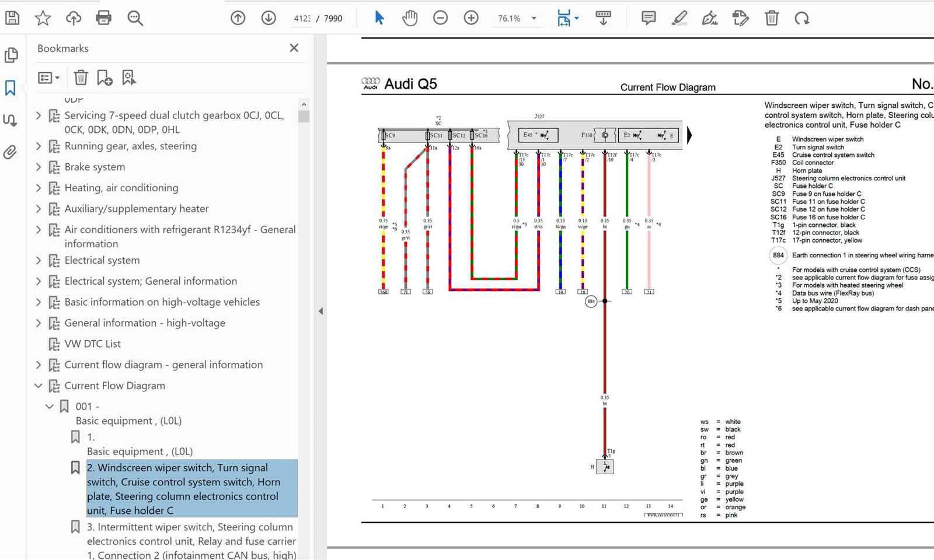Add a comment with sticky note icon
This screenshot has height=560, width=934.
pos(649,18)
